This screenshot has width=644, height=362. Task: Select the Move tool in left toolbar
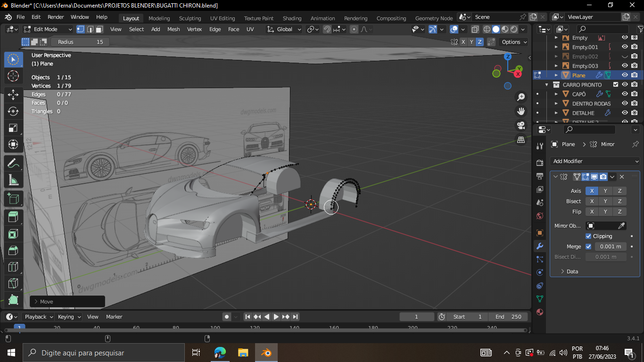(x=13, y=95)
